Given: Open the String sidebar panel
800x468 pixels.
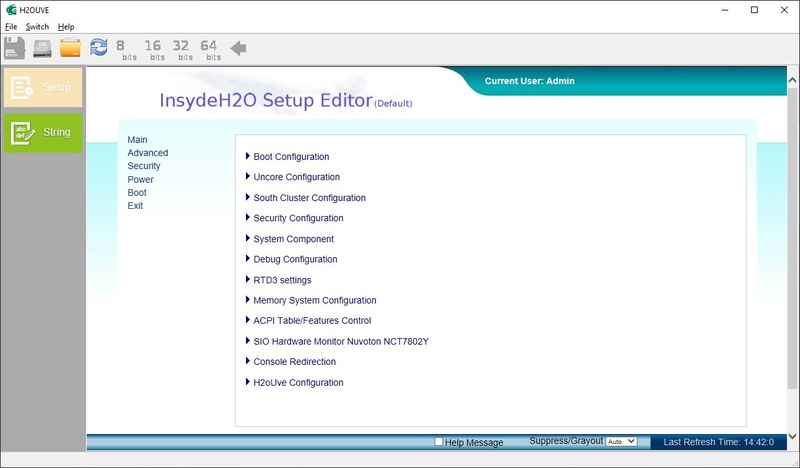Looking at the screenshot, I should (x=43, y=133).
